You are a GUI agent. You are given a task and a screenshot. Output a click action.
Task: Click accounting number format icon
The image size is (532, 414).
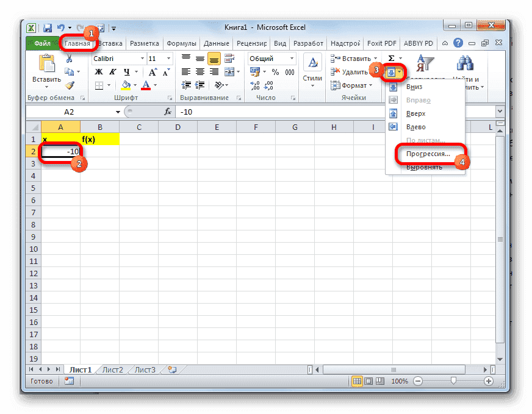click(255, 72)
